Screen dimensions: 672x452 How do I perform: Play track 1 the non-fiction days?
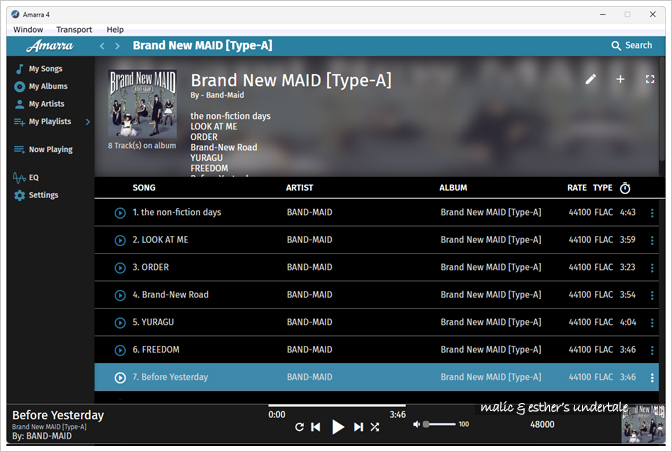[120, 213]
